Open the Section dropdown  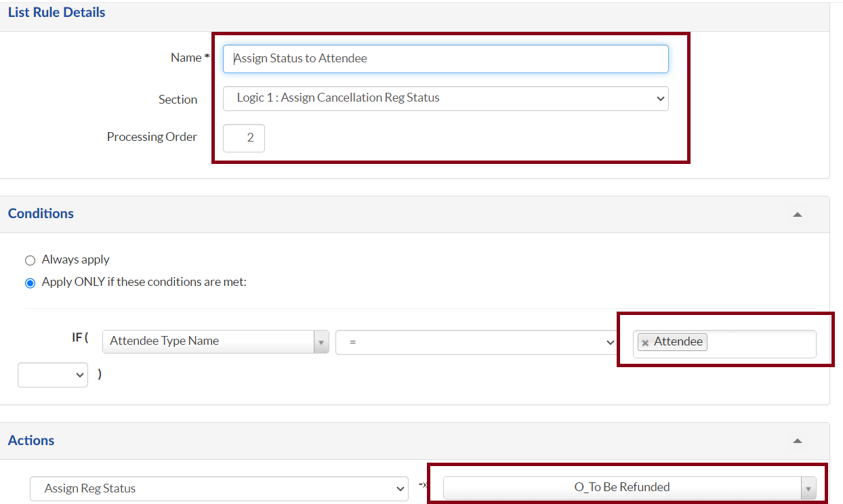445,98
